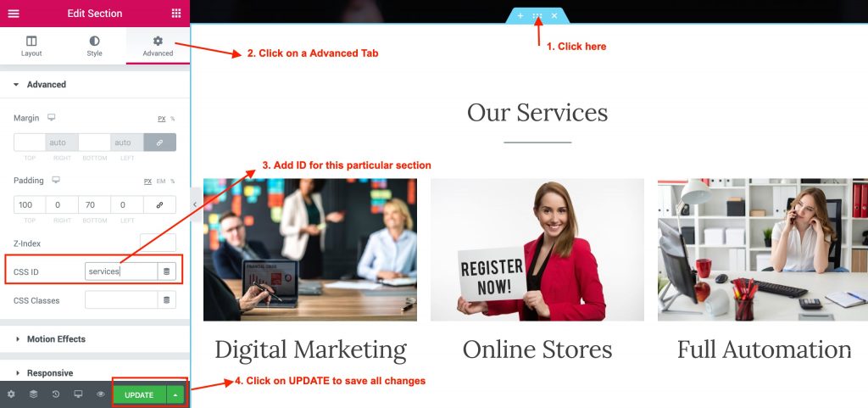Click the edit section handle dots
The image size is (868, 408).
[x=537, y=16]
